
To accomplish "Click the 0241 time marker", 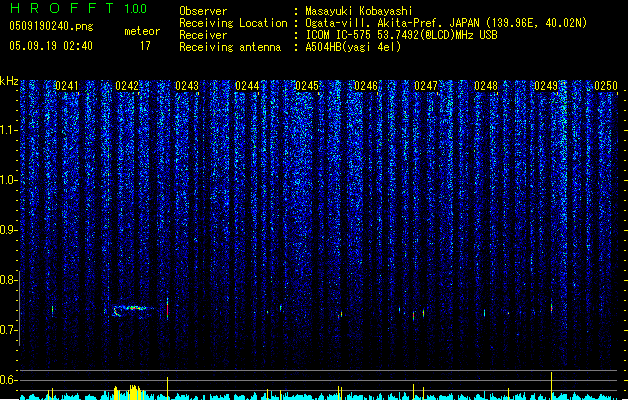I will [x=67, y=86].
